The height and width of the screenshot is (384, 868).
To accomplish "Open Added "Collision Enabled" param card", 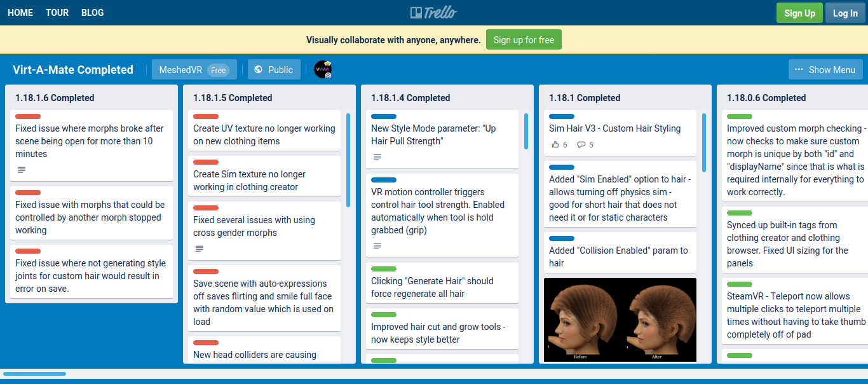I will pyautogui.click(x=620, y=252).
